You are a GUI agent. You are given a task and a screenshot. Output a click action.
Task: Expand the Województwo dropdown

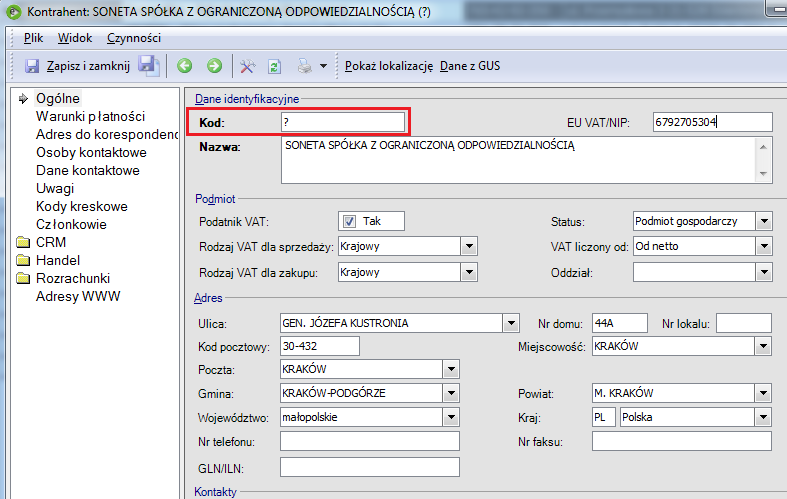pos(451,417)
